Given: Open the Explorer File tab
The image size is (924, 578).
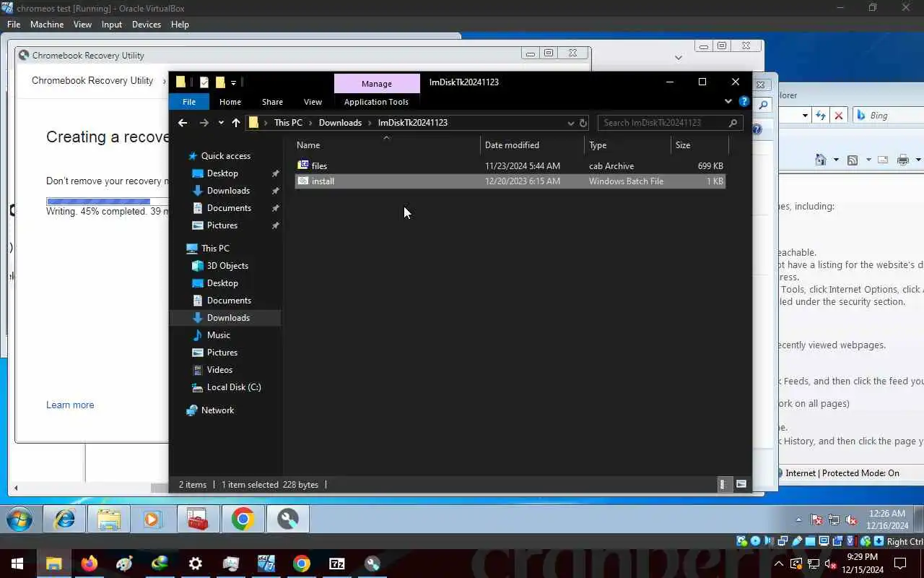Looking at the screenshot, I should coord(189,102).
